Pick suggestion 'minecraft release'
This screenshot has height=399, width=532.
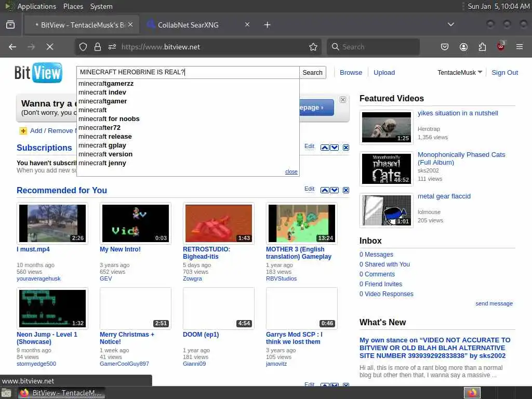click(x=105, y=137)
